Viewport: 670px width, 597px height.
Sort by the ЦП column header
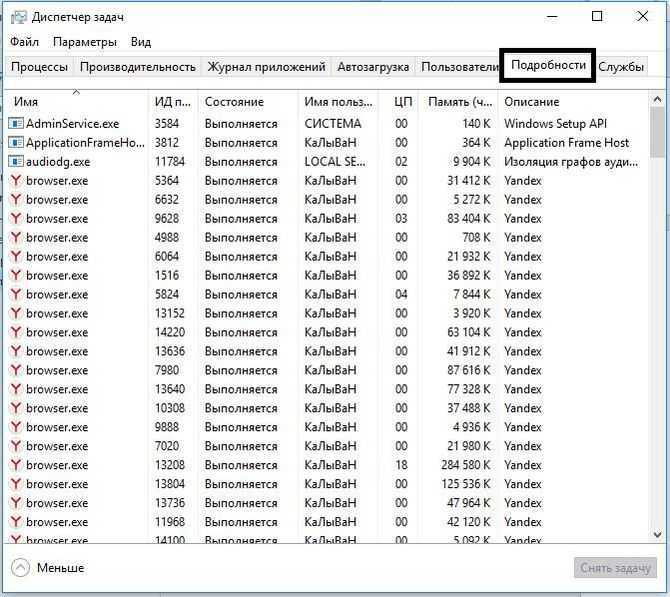pos(398,102)
